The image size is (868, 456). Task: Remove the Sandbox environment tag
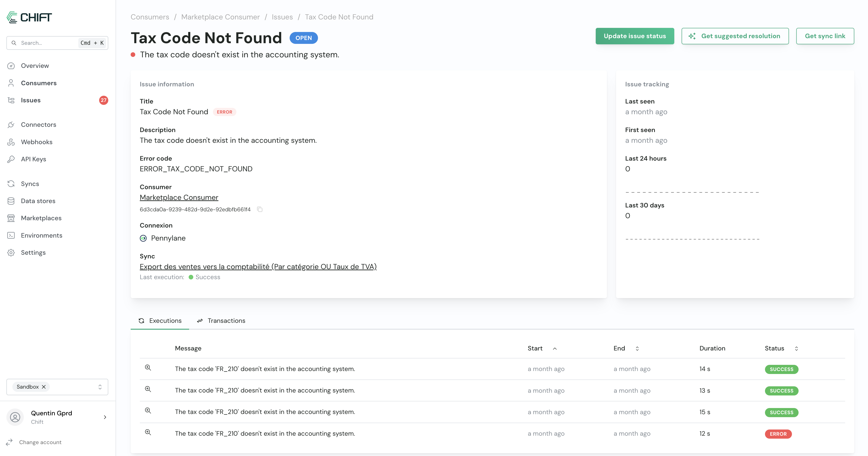pos(44,387)
